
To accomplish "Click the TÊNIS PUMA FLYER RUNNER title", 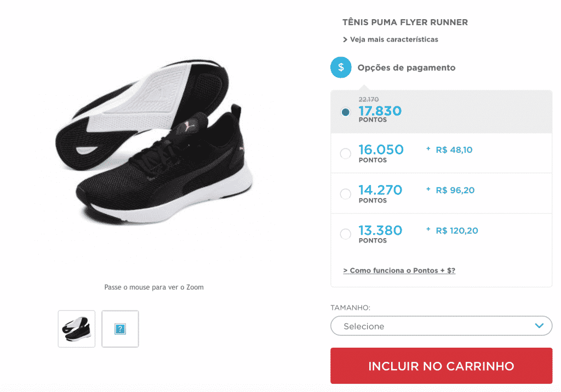I will (405, 22).
